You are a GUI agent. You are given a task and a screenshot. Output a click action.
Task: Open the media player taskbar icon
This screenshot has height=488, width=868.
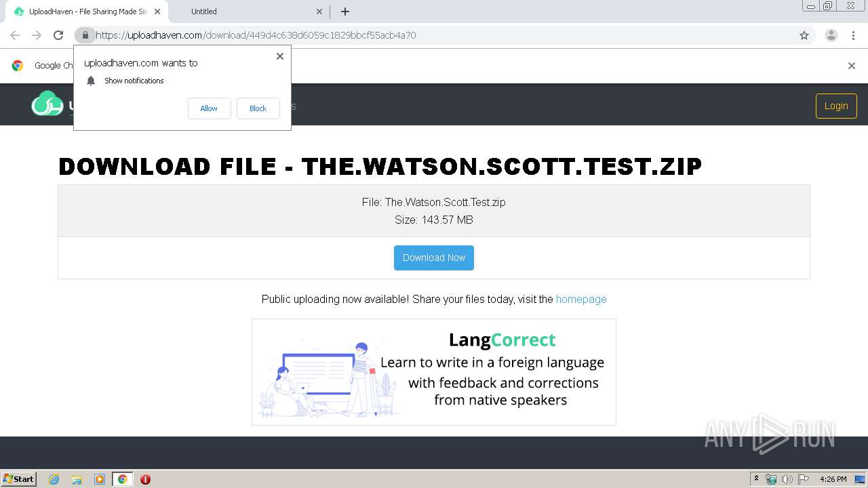(x=100, y=479)
